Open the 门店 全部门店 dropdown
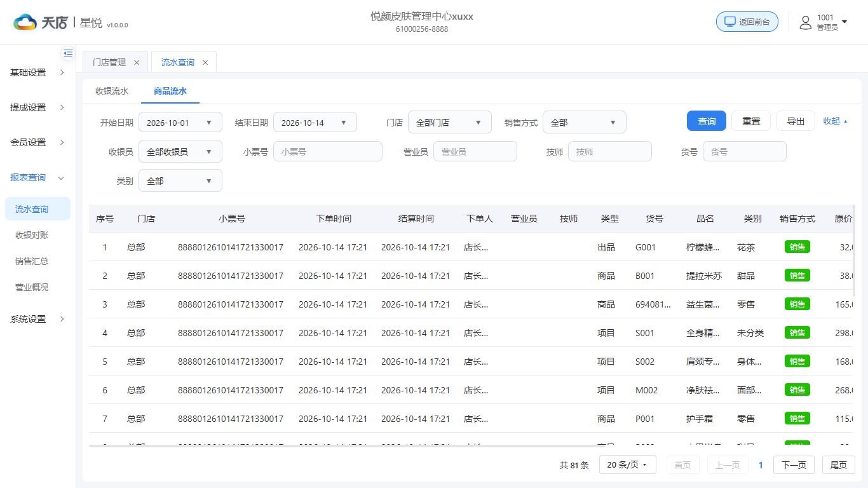The image size is (868, 488). (450, 123)
